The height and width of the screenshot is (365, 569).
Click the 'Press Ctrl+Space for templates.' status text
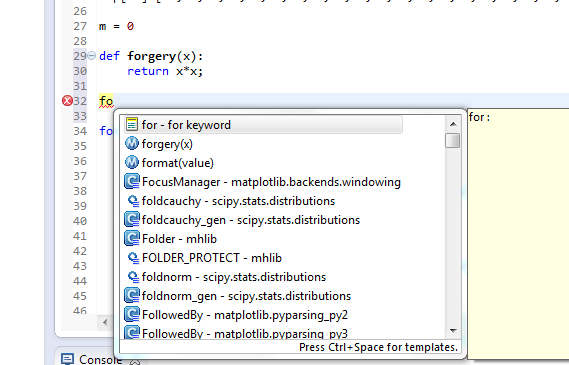tap(378, 347)
